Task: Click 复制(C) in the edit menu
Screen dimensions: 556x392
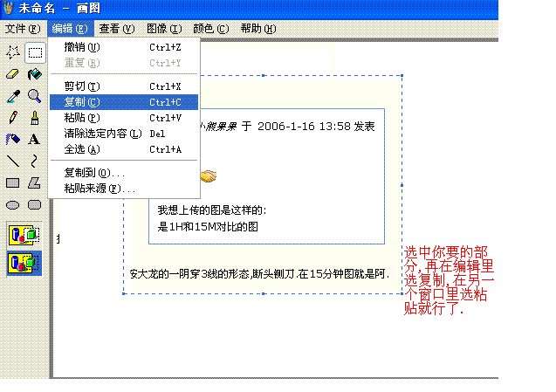Action: click(x=124, y=102)
